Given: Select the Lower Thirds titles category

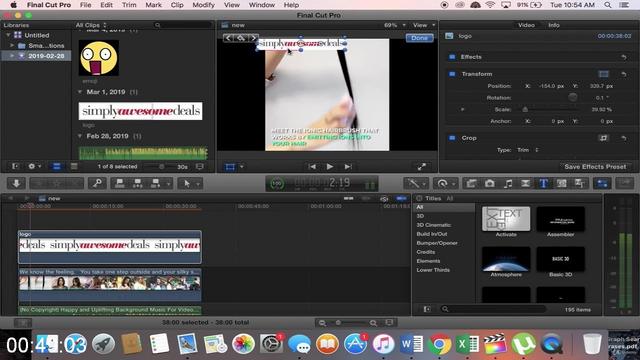Looking at the screenshot, I should (x=433, y=270).
